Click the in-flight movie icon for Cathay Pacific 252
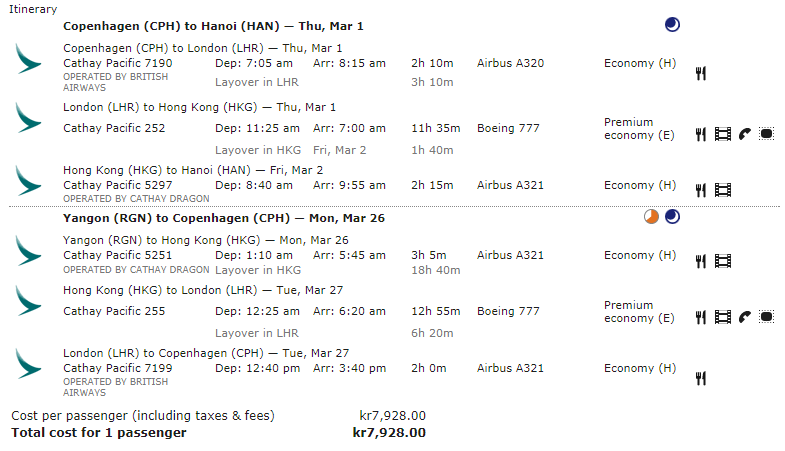 coord(722,134)
